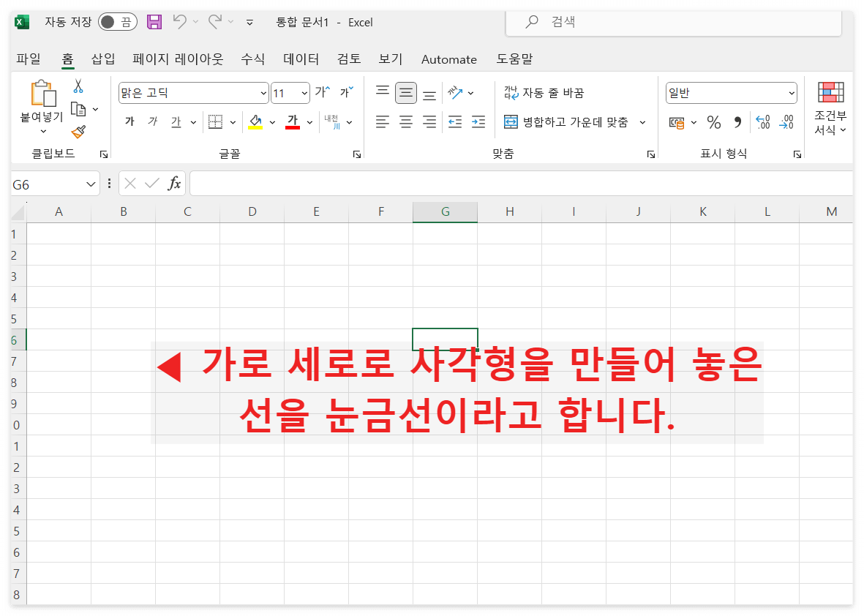Screen dimensions: 864x616
Task: Toggle 자동 저장 autosave switch
Action: pyautogui.click(x=117, y=22)
